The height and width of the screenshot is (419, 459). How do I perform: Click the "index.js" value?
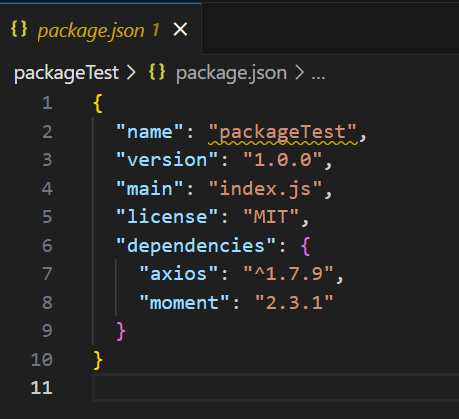click(x=266, y=189)
